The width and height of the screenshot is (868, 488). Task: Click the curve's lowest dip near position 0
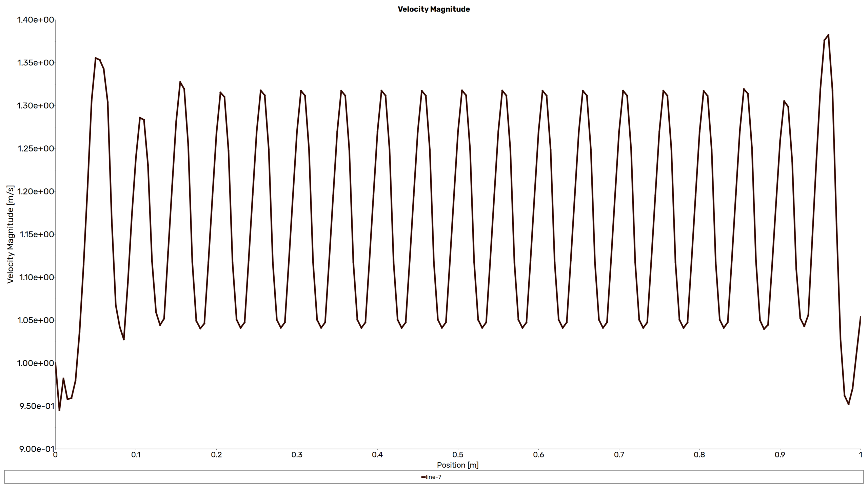59,410
